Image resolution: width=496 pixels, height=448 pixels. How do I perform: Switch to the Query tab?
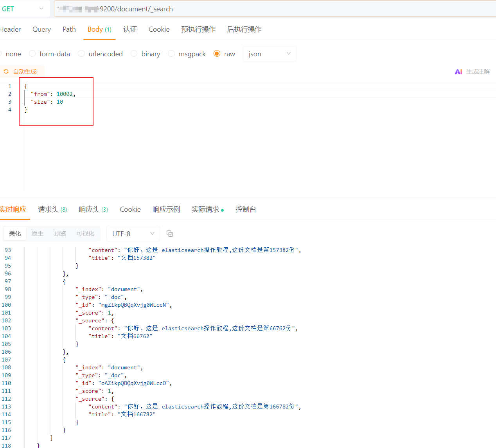point(41,29)
